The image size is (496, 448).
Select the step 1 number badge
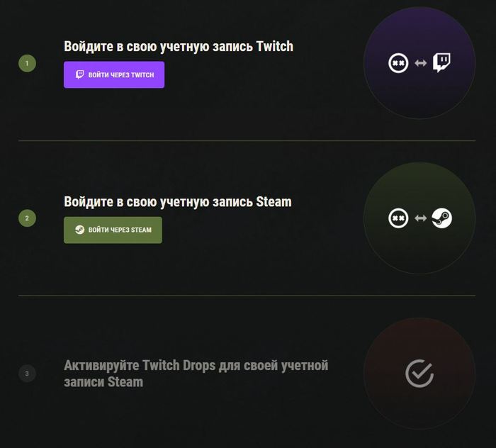point(27,64)
